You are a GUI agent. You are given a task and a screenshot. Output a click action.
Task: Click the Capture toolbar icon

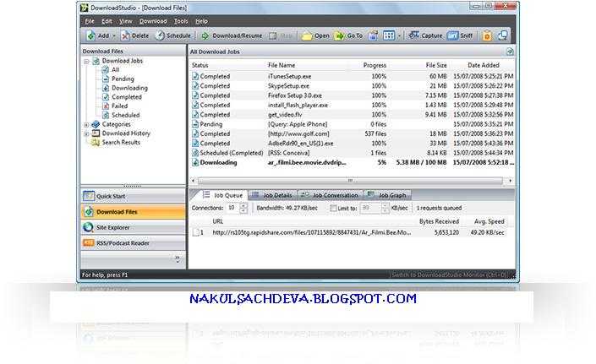(x=413, y=35)
